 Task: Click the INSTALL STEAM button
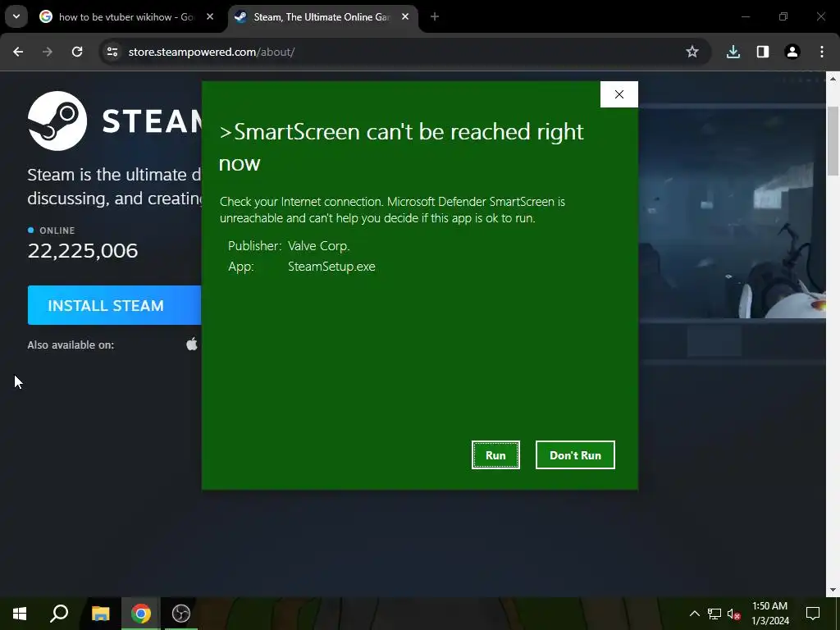(114, 305)
